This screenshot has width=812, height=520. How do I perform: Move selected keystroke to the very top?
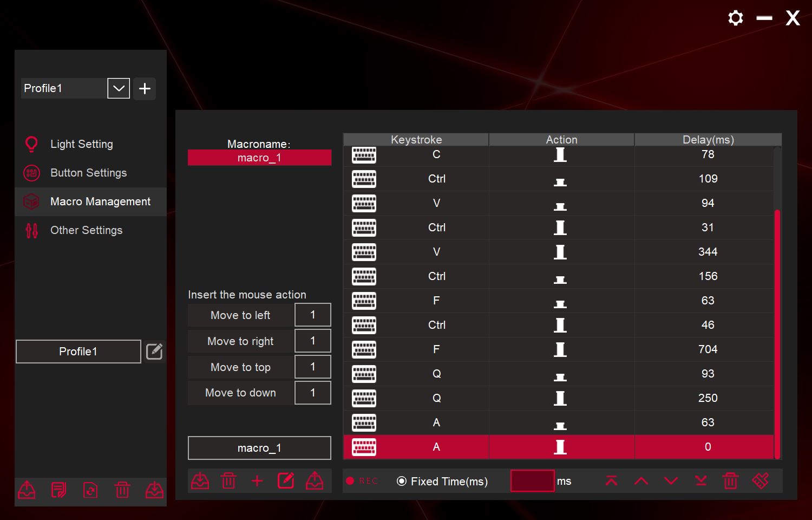coord(611,480)
